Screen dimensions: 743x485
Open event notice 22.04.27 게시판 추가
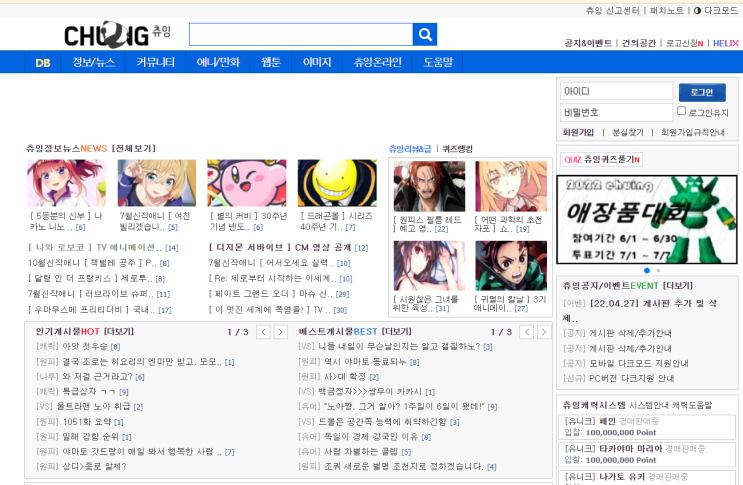click(x=640, y=310)
